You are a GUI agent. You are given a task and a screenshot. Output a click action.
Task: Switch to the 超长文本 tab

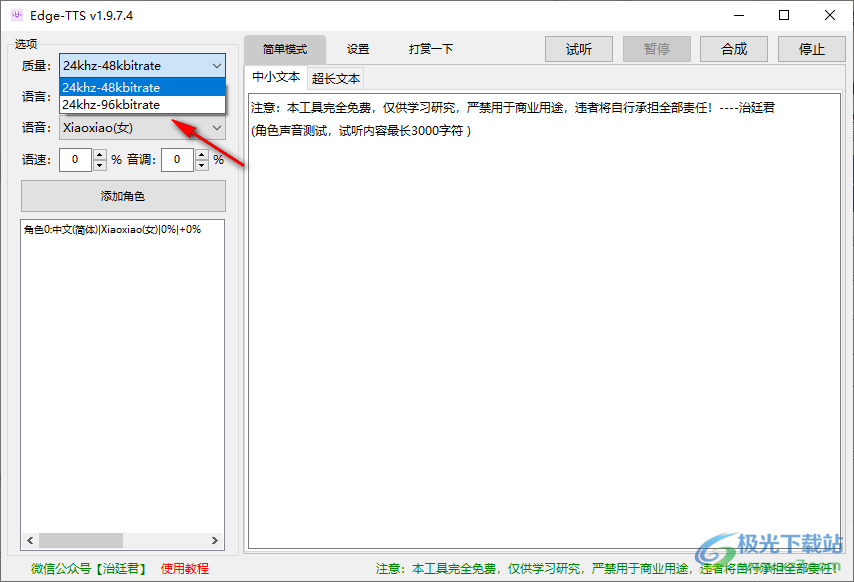click(x=336, y=79)
